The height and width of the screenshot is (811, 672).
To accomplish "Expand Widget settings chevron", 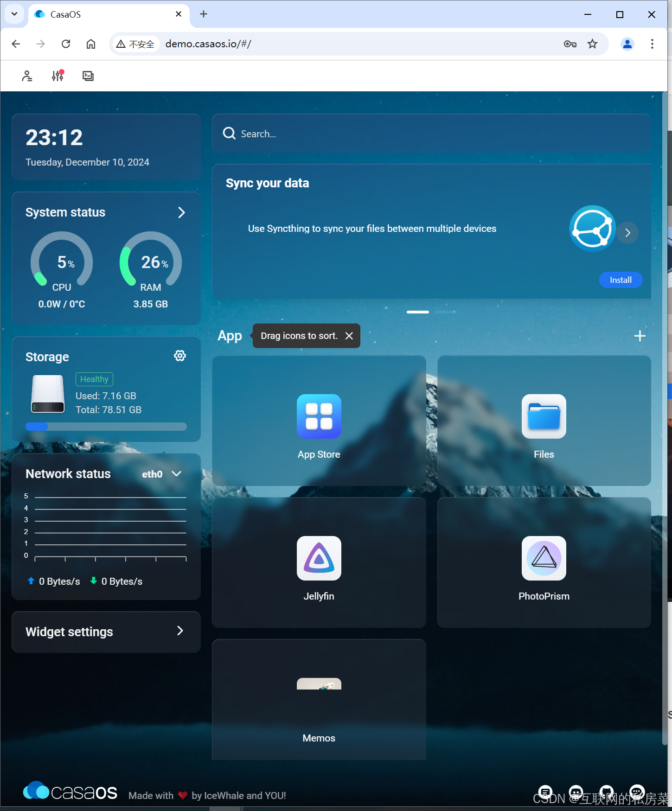I will [x=180, y=631].
